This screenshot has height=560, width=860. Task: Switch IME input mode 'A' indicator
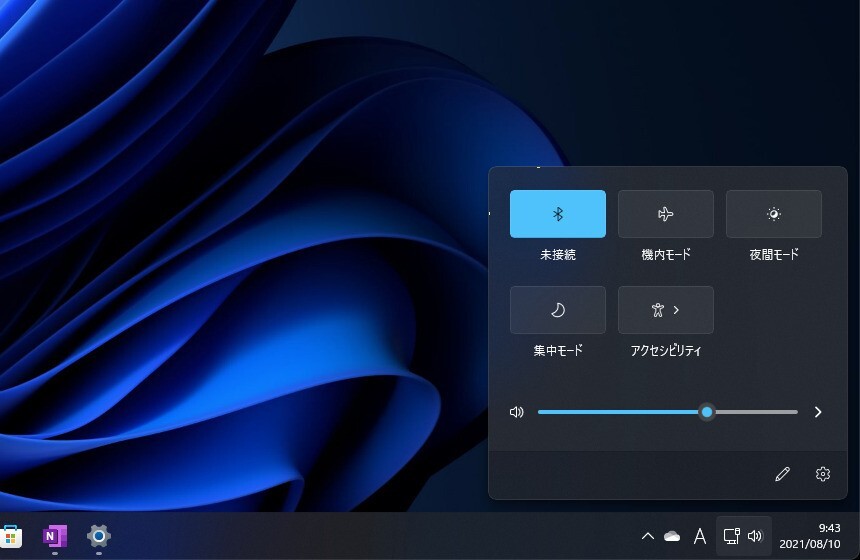coord(700,536)
